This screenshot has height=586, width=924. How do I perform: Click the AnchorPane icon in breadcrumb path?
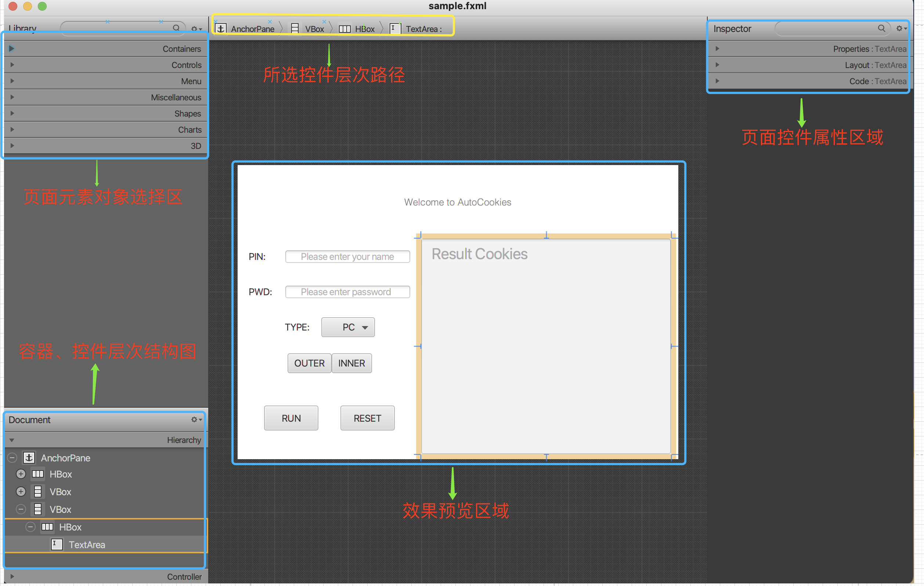pos(221,29)
